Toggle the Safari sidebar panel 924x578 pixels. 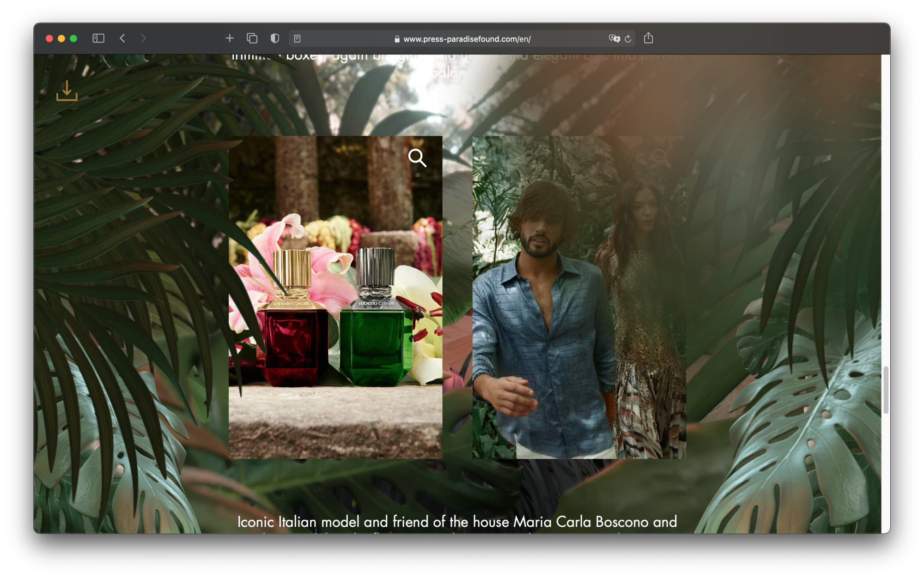coord(98,38)
